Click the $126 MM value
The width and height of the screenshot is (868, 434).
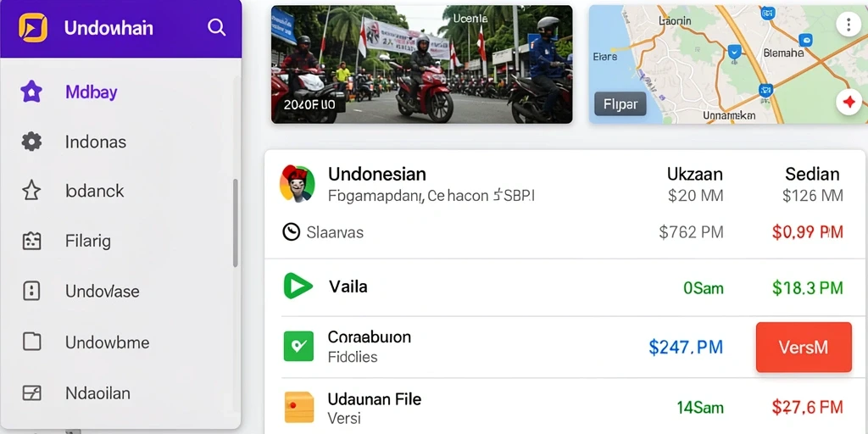point(813,196)
